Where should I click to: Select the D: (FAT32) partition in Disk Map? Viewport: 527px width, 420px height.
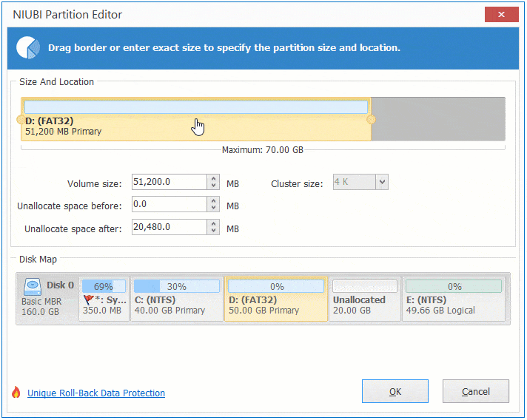pyautogui.click(x=275, y=299)
